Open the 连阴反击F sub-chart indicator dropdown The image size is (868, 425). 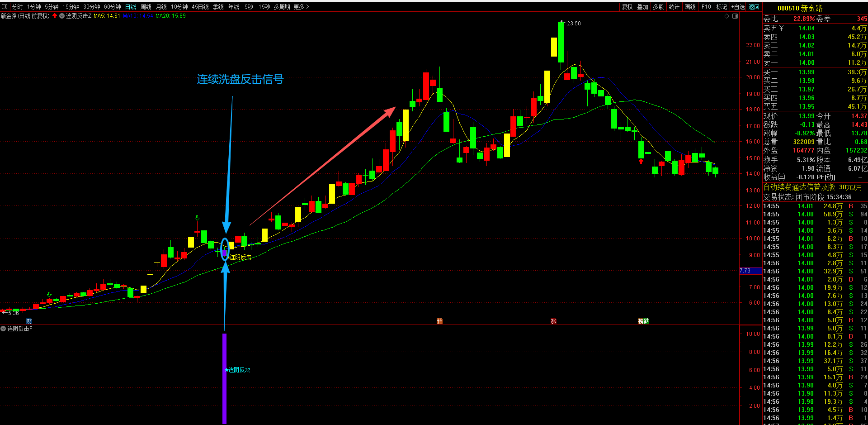coord(3,329)
